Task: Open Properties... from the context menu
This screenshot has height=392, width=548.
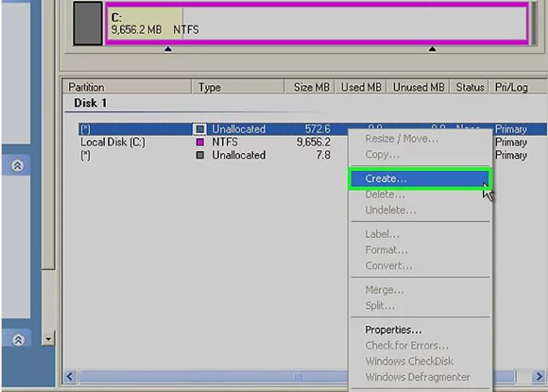Action: [393, 330]
